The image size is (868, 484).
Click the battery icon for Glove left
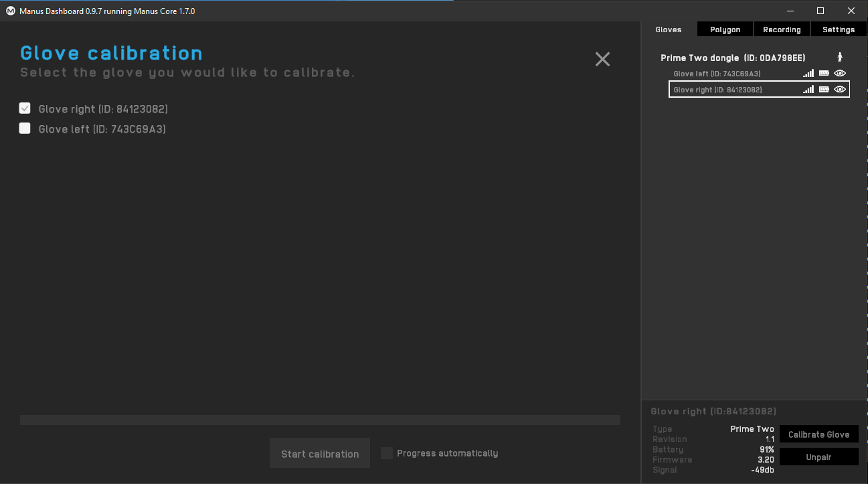coord(824,74)
